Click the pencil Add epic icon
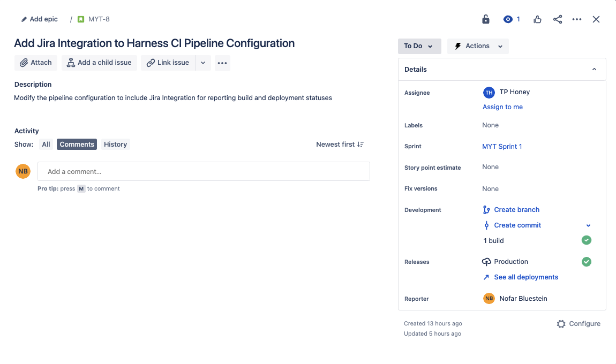The height and width of the screenshot is (364, 616). point(24,19)
